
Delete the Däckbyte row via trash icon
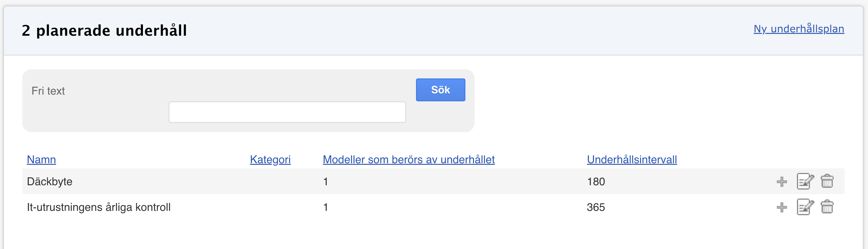click(827, 182)
